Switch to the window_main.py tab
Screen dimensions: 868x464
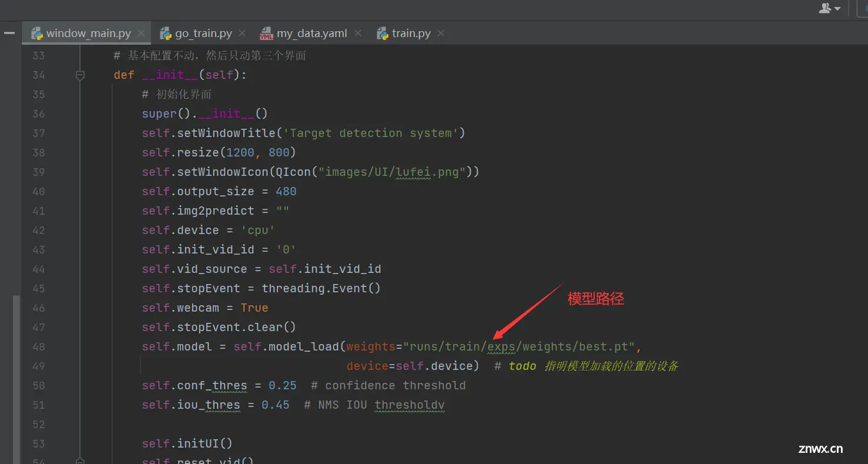88,34
